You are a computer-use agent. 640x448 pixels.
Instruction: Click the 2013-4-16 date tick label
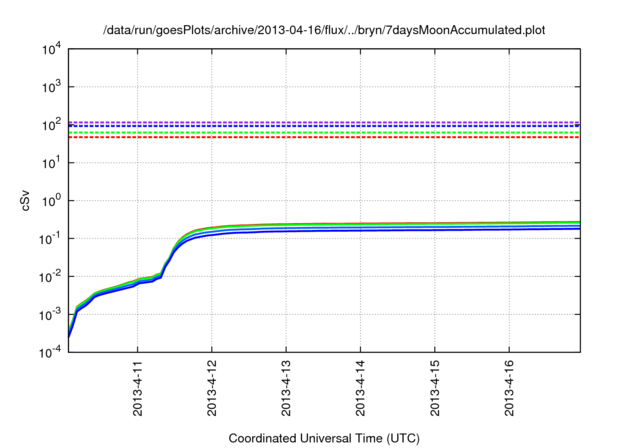pos(509,388)
